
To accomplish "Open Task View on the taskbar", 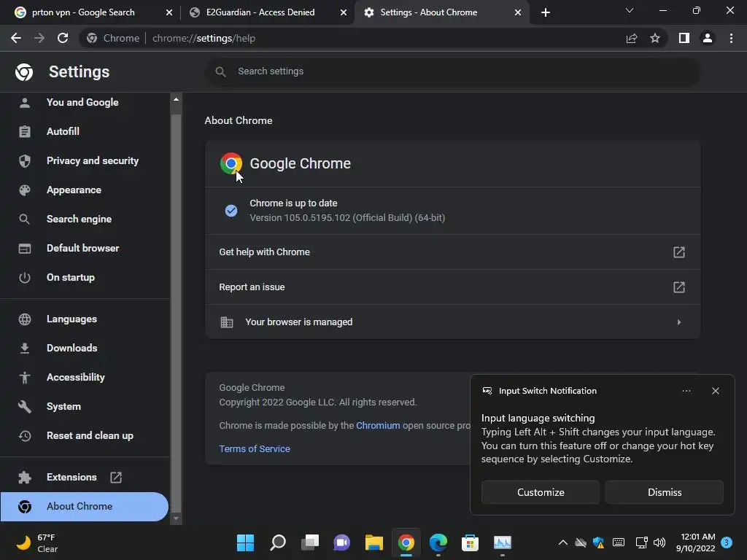I will (309, 542).
